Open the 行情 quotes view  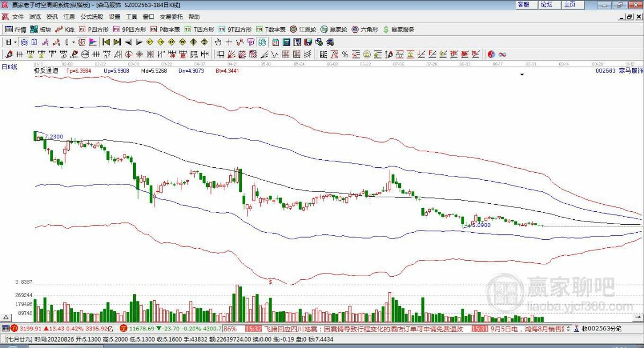point(16,29)
